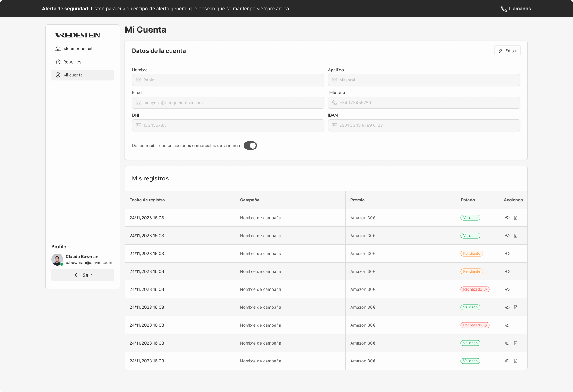Click the ID card icon in the DNI field

pyautogui.click(x=138, y=125)
